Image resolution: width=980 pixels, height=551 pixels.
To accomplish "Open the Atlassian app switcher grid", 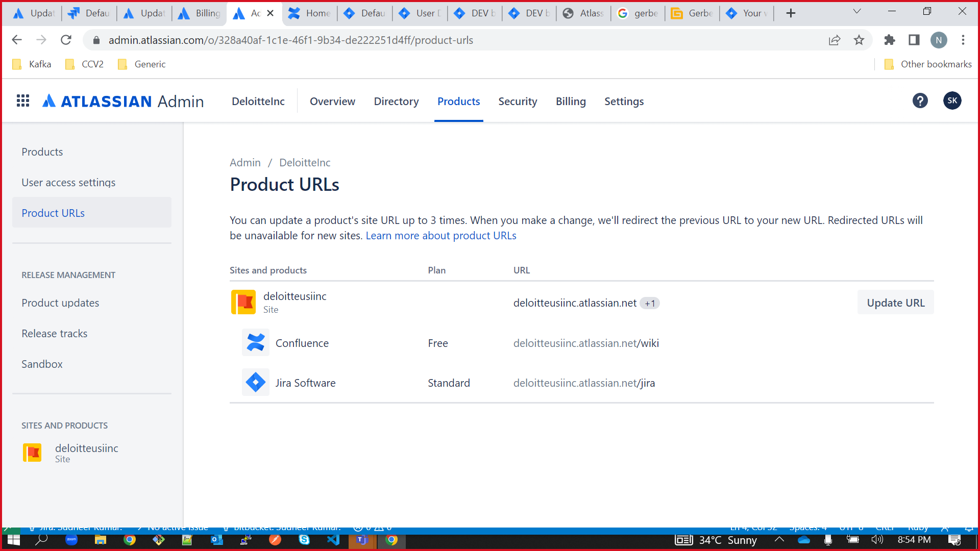I will 22,101.
